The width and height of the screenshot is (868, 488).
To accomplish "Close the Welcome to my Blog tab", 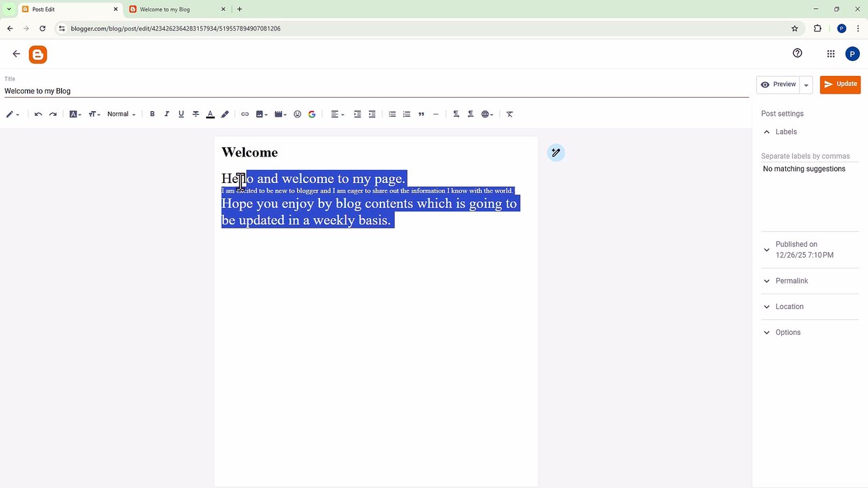I will point(223,9).
